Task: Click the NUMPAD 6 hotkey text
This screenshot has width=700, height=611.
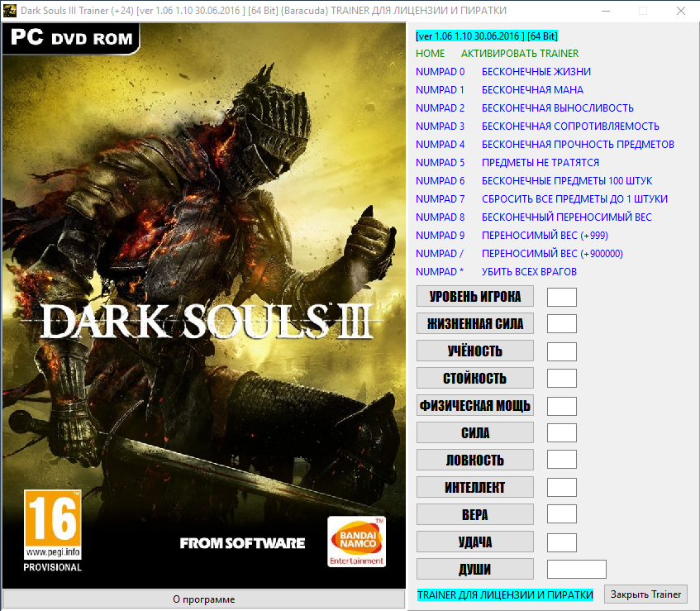Action: [x=440, y=181]
